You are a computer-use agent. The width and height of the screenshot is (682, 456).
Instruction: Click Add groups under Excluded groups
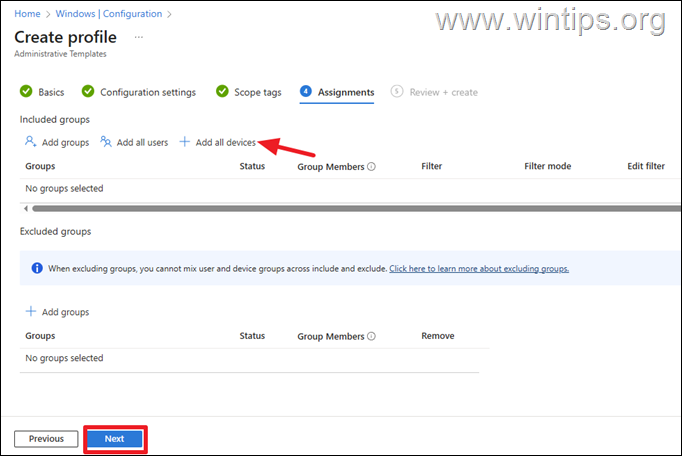coord(65,312)
